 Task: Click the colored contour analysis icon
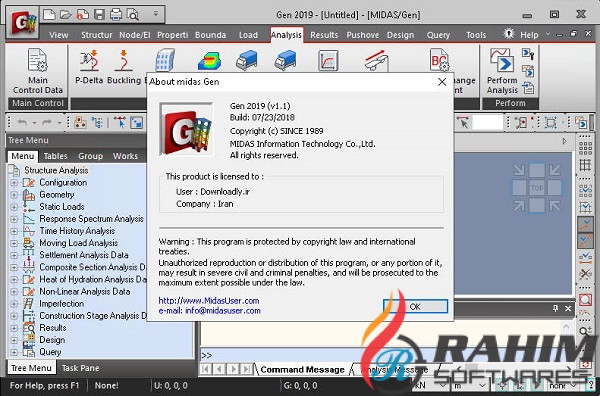coord(209,60)
